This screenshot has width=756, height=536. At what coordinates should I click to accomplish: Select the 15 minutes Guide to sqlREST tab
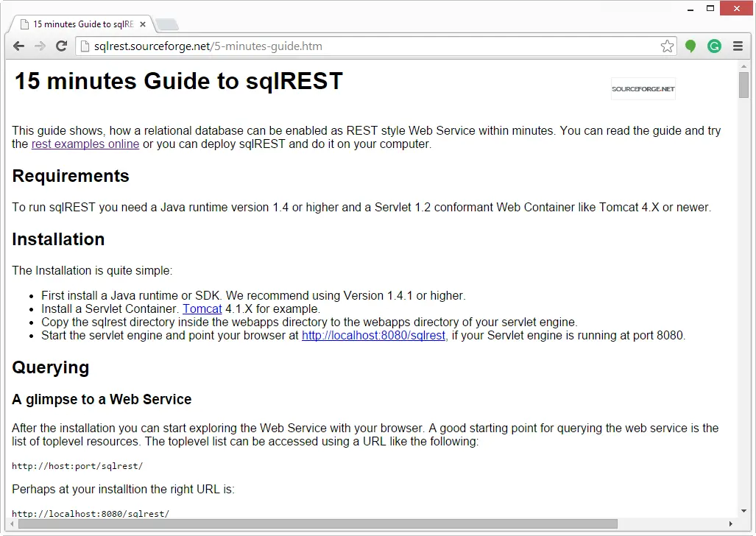pos(83,24)
